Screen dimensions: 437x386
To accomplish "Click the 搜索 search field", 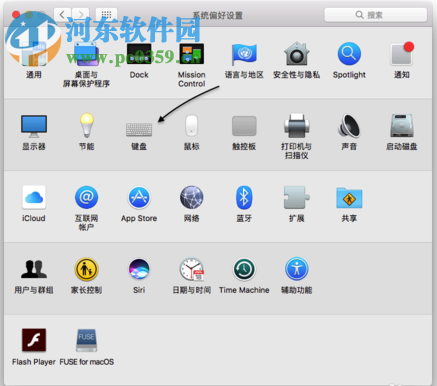I will [376, 15].
